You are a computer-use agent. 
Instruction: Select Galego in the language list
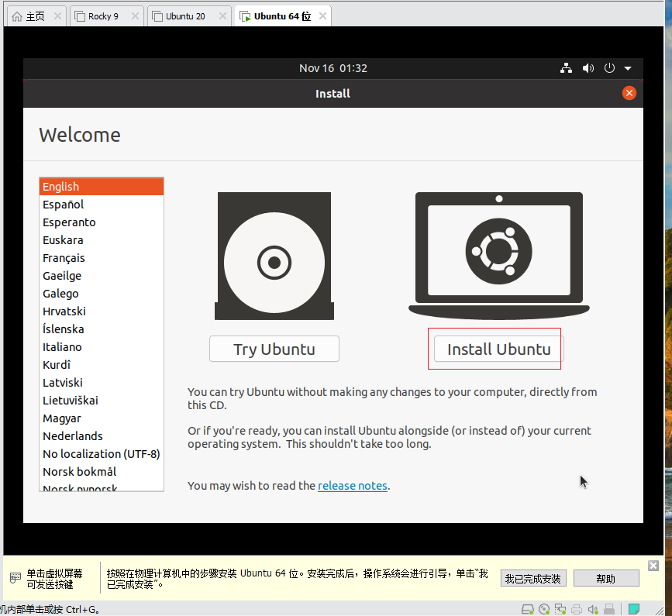tap(101, 294)
